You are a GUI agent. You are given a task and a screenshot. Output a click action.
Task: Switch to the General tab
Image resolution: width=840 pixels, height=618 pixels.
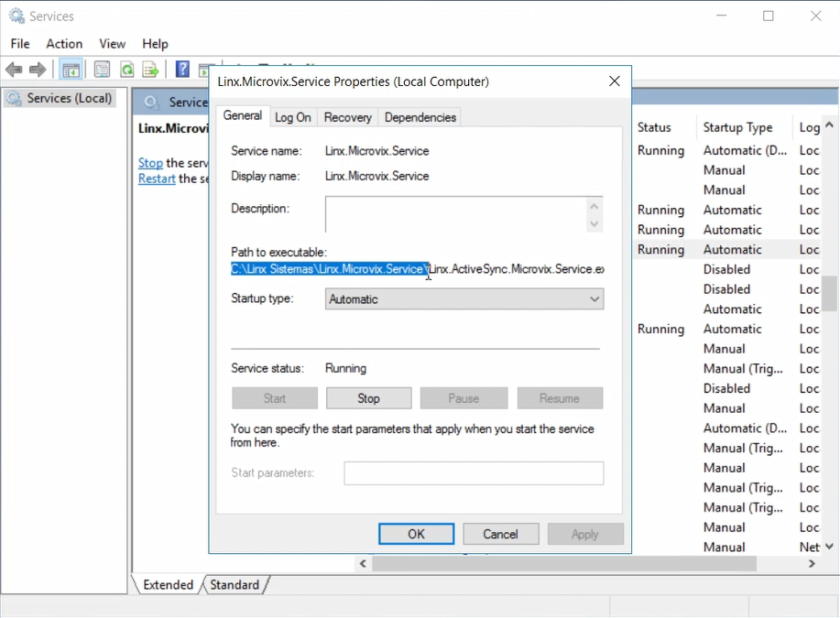pos(243,115)
